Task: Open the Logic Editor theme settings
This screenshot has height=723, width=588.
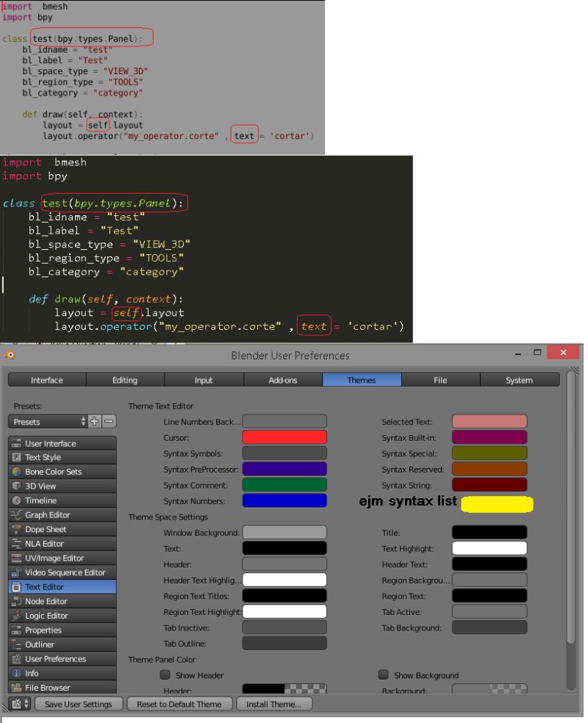Action: (x=62, y=616)
